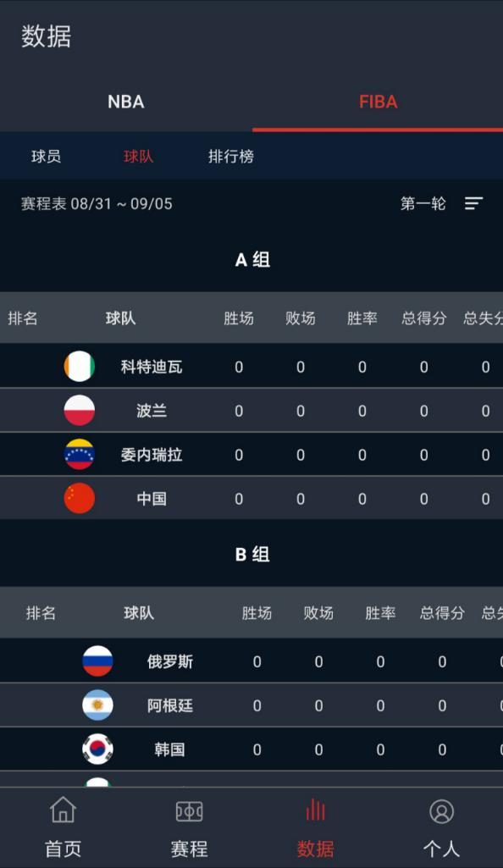The width and height of the screenshot is (503, 868).
Task: Open the 第一轮 round selector
Action: (x=422, y=203)
